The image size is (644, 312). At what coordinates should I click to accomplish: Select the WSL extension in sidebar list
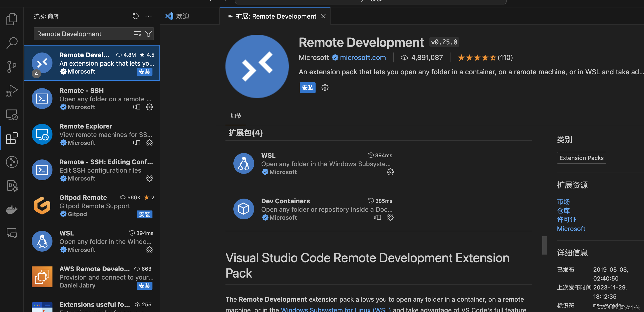92,241
